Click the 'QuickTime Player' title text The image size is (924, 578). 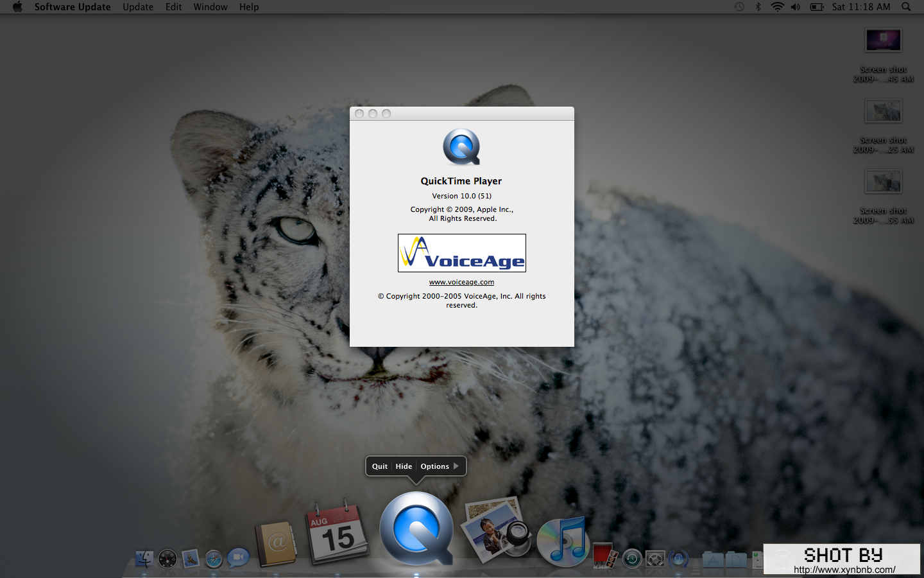click(x=461, y=181)
